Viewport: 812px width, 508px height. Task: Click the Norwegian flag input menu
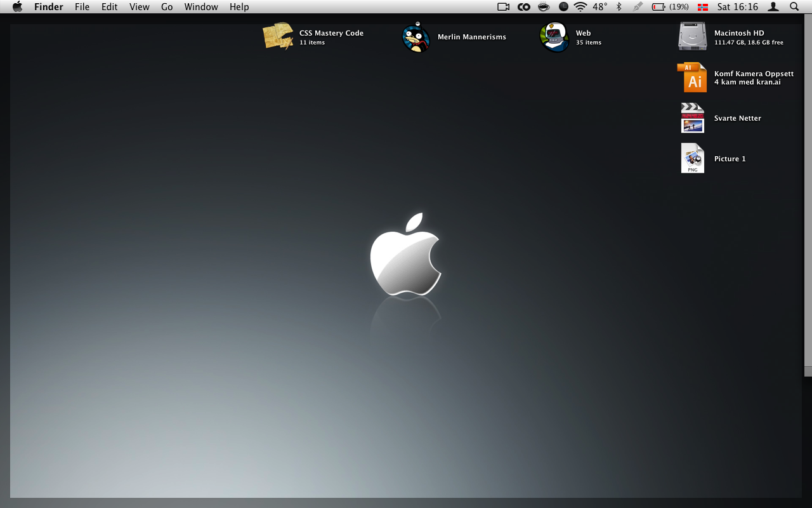(703, 7)
